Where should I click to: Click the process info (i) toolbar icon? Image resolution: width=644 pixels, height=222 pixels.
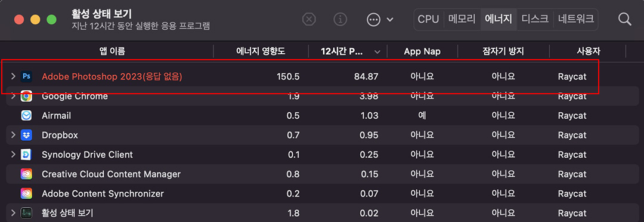(x=340, y=19)
